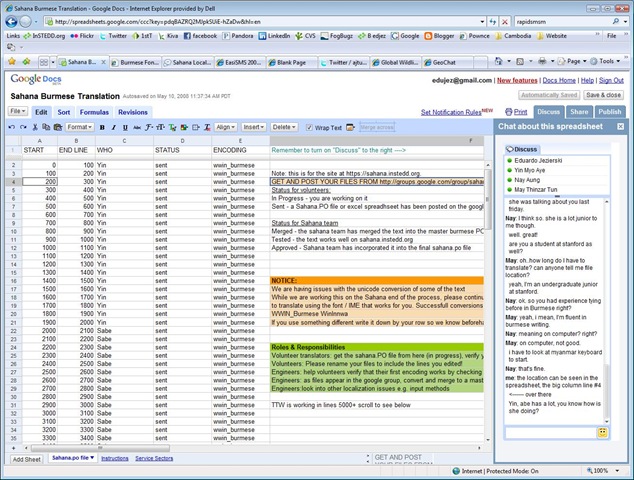The height and width of the screenshot is (480, 634).
Task: Open the text color picker
Action: pos(172,127)
